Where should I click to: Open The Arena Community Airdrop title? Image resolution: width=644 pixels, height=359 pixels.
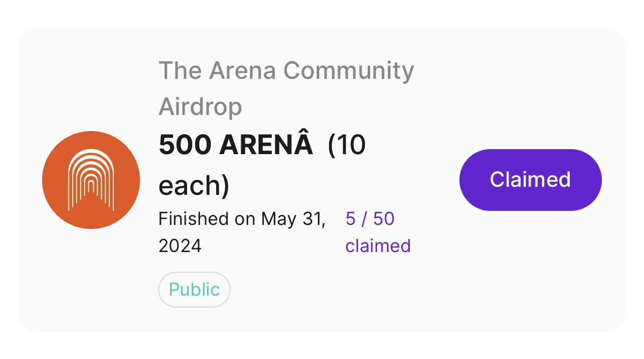286,88
